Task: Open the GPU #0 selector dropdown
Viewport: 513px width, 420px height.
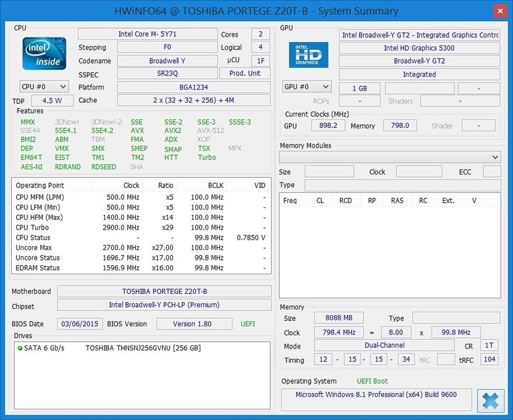Action: [x=307, y=87]
